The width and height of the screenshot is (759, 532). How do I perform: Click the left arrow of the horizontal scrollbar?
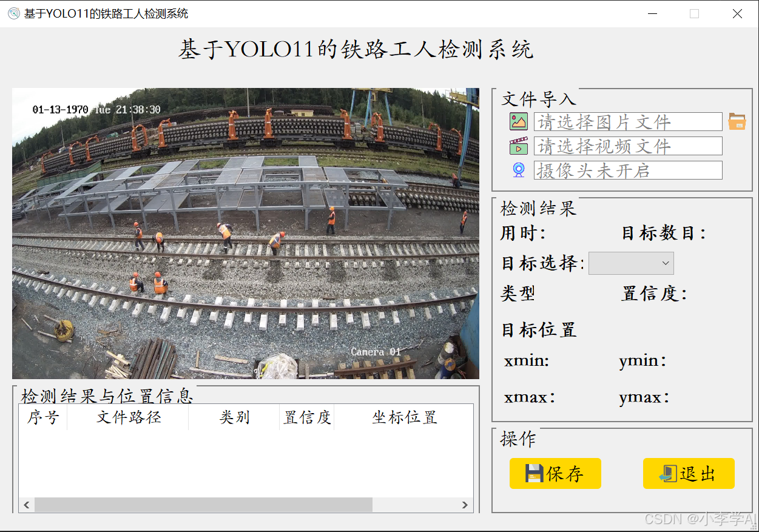[27, 505]
